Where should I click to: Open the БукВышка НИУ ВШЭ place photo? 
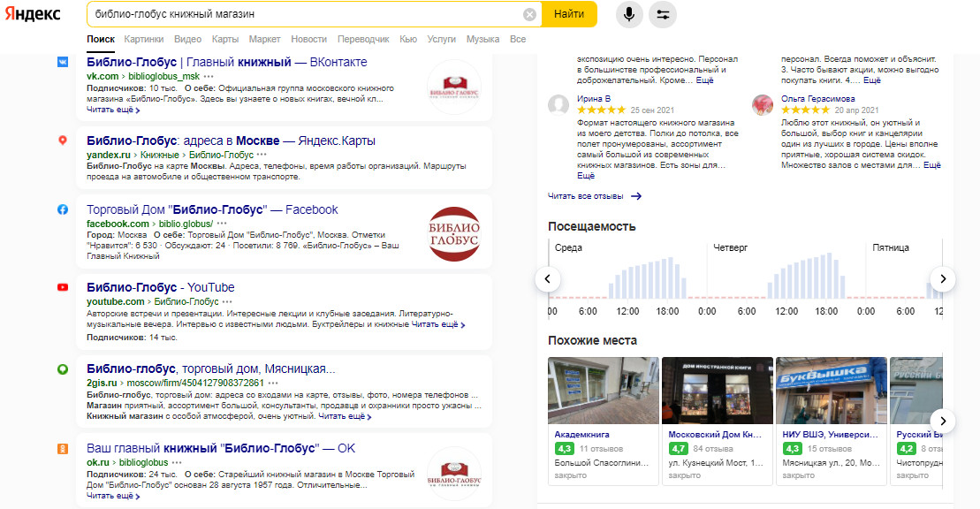point(832,391)
